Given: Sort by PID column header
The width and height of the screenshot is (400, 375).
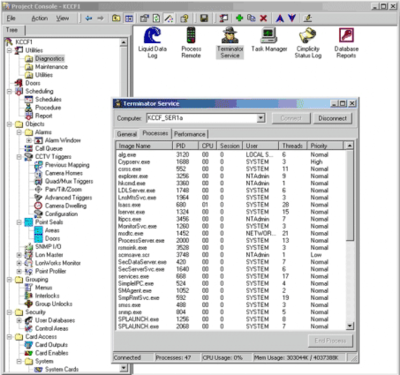Looking at the screenshot, I should coord(186,146).
